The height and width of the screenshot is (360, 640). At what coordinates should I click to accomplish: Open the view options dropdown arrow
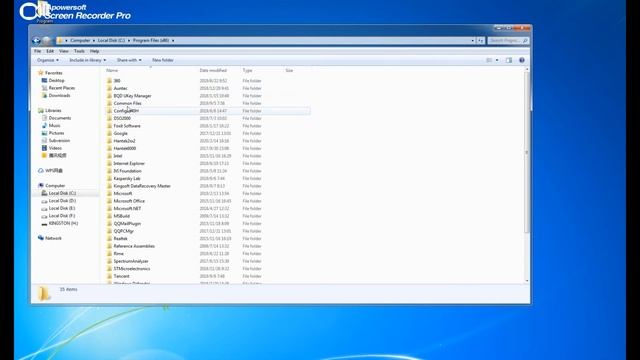click(x=497, y=60)
